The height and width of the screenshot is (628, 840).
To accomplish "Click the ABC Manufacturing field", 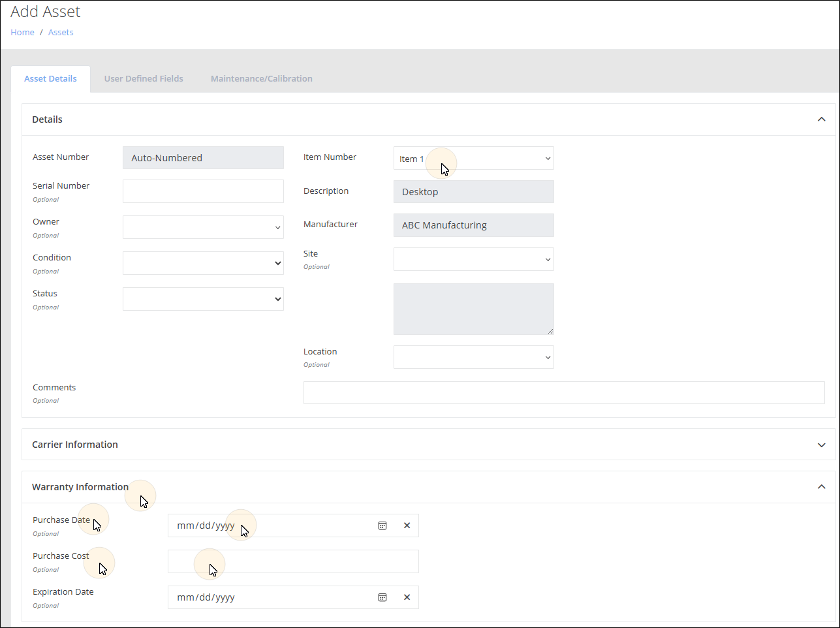I will point(474,225).
